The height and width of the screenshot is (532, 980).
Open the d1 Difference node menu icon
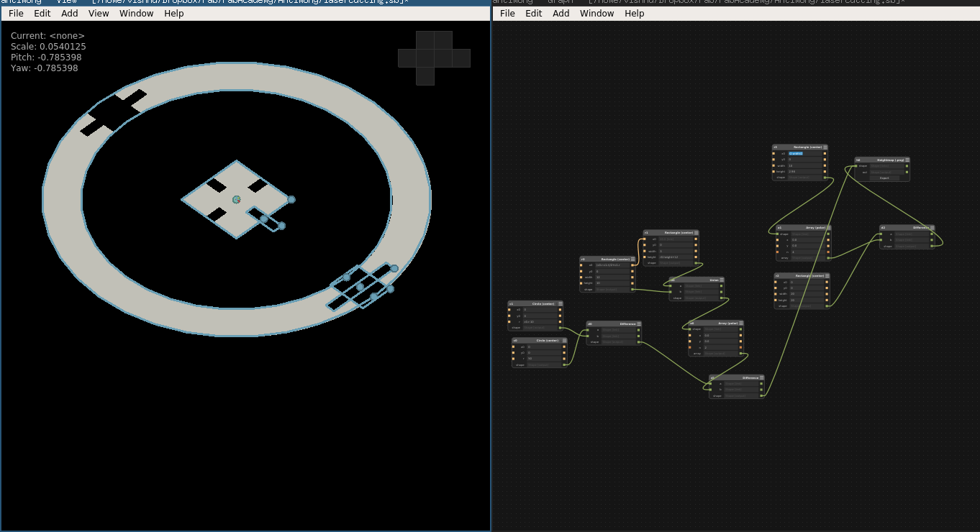pyautogui.click(x=761, y=377)
